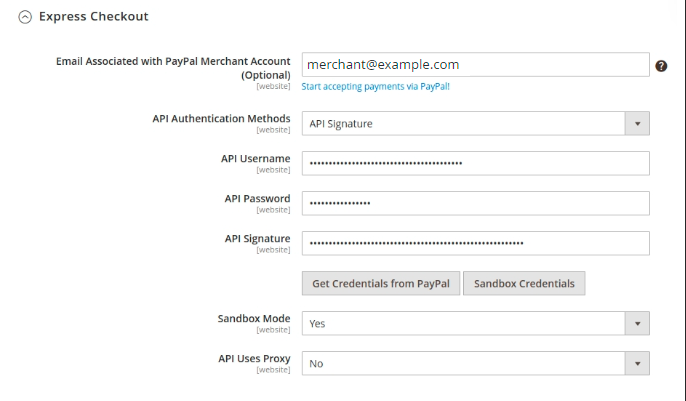The image size is (686, 401).
Task: Click the 'API Authentication Methods' label text
Action: [x=221, y=119]
